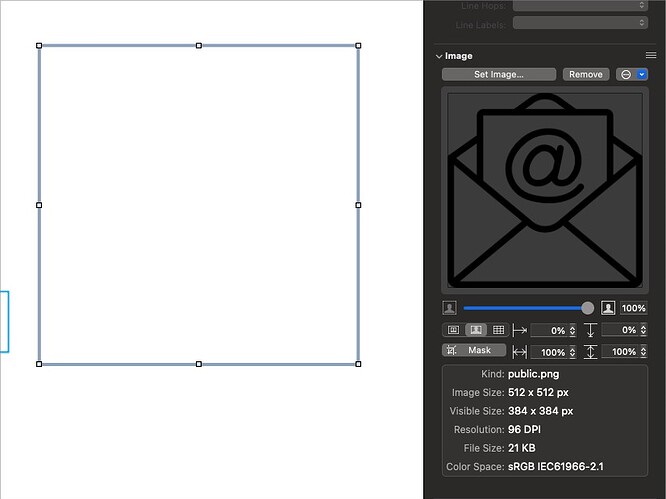The image size is (666, 499).
Task: Adjust the image opacity slider handle
Action: pyautogui.click(x=587, y=308)
